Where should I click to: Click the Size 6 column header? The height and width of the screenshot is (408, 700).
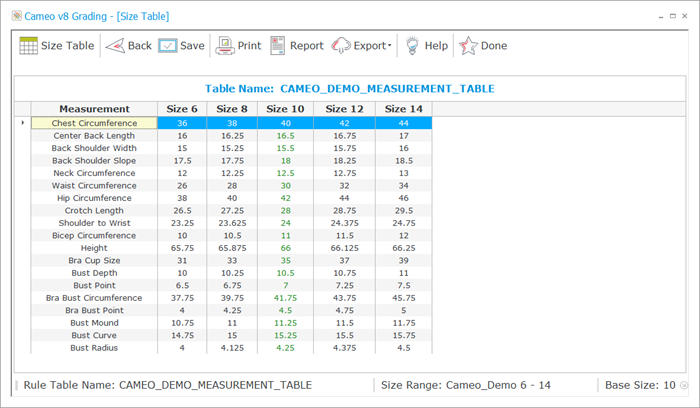[x=182, y=109]
